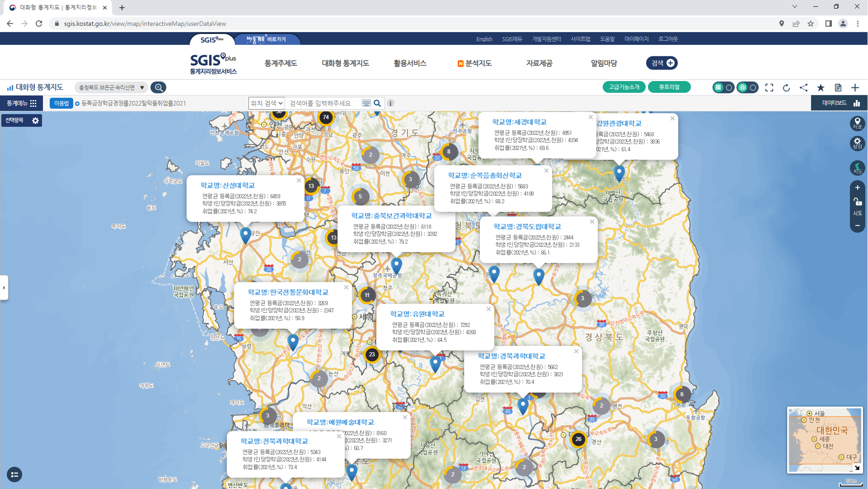Screen dimensions: 868x489
Task: Open the 충청북도 보은군 속리산면 region dropdown
Action: (x=111, y=88)
